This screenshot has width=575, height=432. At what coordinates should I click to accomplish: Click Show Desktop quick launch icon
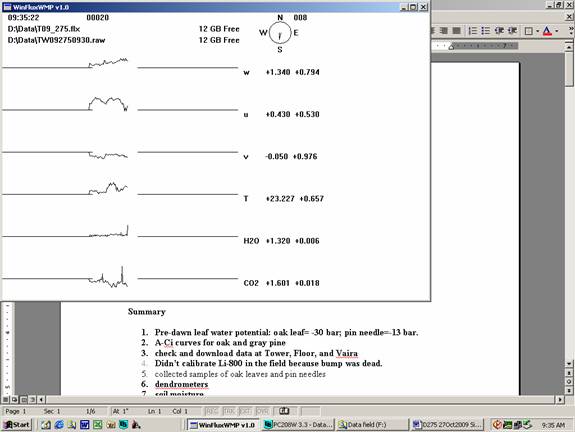46,425
